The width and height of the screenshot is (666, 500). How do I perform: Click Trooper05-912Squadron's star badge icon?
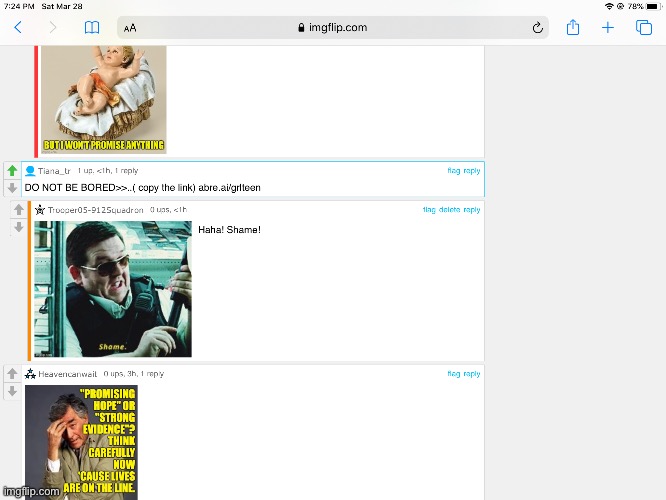pyautogui.click(x=40, y=209)
